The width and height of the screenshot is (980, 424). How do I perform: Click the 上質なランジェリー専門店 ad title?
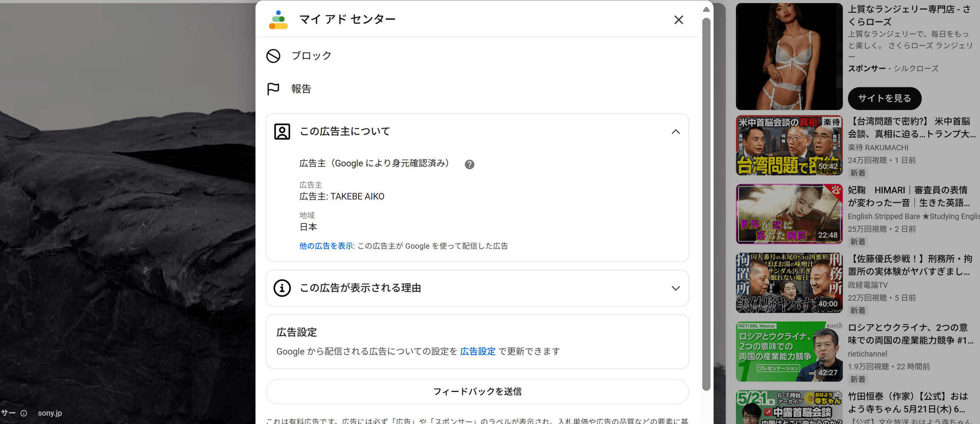[x=910, y=15]
